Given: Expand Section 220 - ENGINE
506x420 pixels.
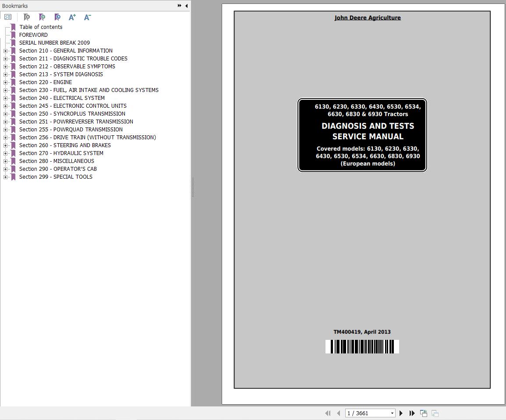Looking at the screenshot, I should pos(5,82).
